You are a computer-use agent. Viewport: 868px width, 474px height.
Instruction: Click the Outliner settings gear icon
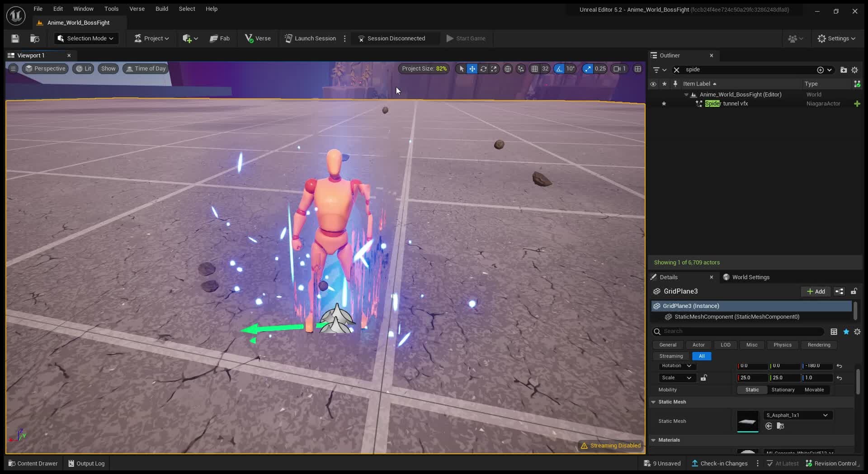coord(855,70)
